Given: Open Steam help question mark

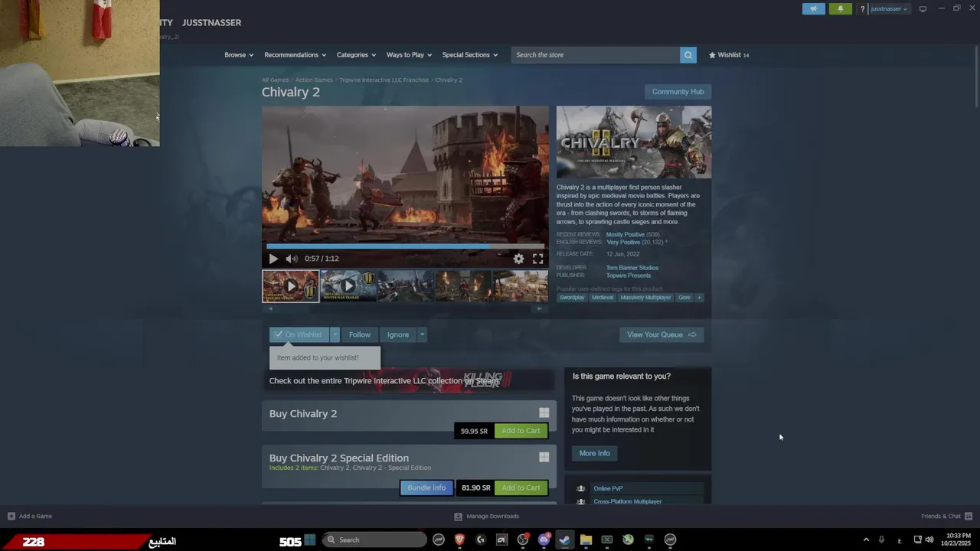Looking at the screenshot, I should 862,9.
